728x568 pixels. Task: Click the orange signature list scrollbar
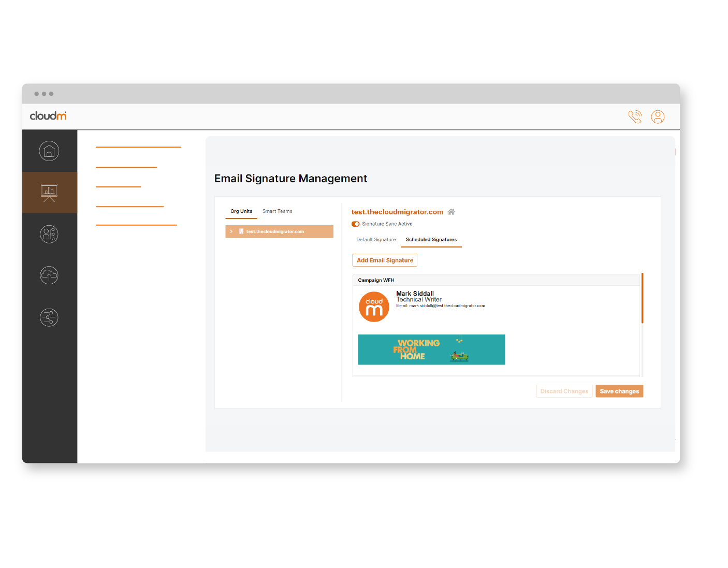[642, 298]
